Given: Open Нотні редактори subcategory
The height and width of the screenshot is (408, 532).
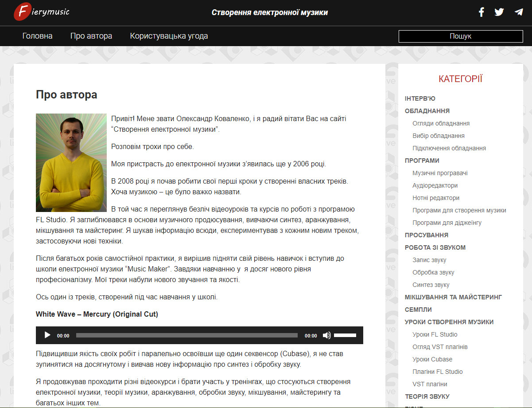Looking at the screenshot, I should (x=436, y=198).
